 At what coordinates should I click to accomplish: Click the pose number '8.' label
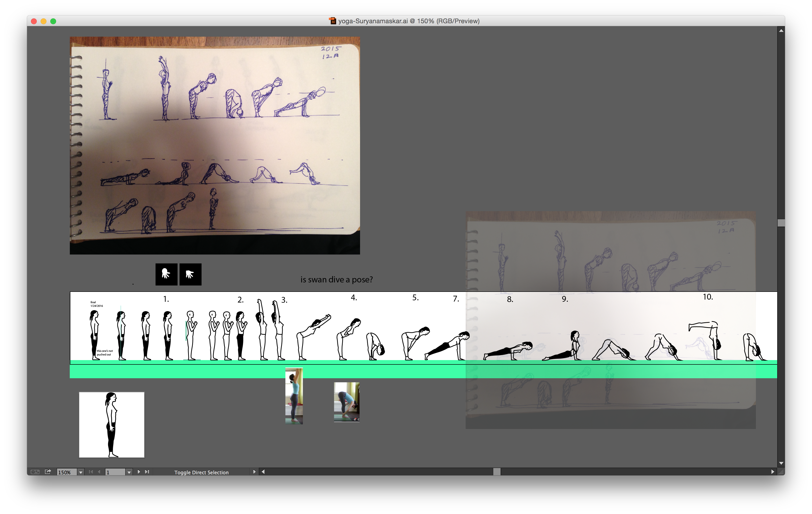click(x=510, y=299)
